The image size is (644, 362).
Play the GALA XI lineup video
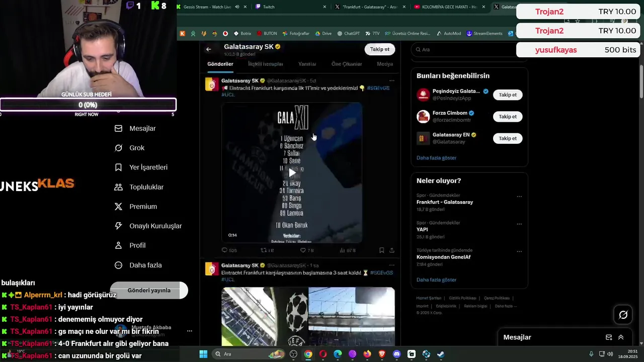tap(292, 172)
